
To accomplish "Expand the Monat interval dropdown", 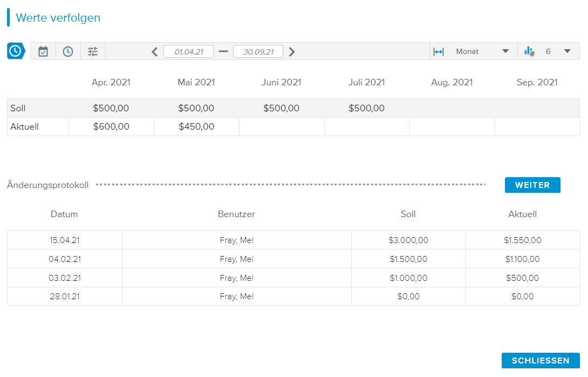I will [x=482, y=51].
